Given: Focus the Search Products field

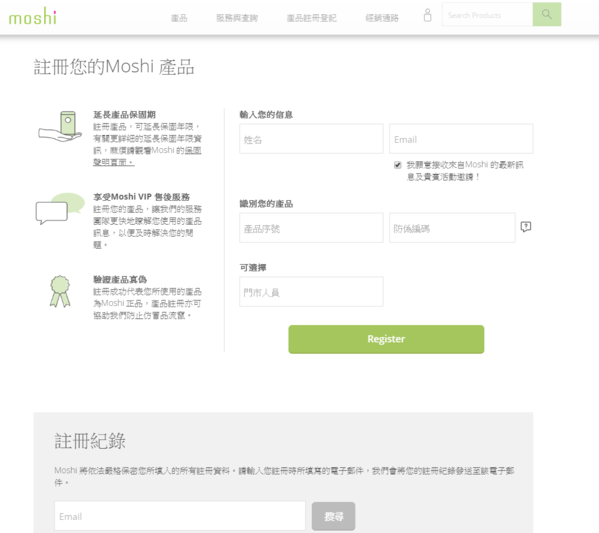Looking at the screenshot, I should point(487,15).
